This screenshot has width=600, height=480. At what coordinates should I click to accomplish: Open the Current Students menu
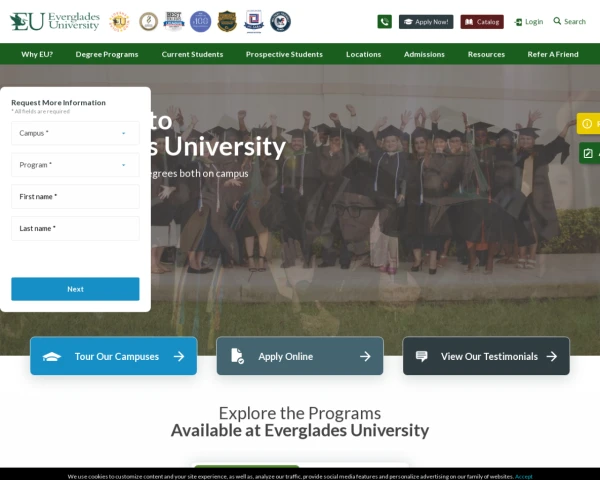[x=192, y=54]
